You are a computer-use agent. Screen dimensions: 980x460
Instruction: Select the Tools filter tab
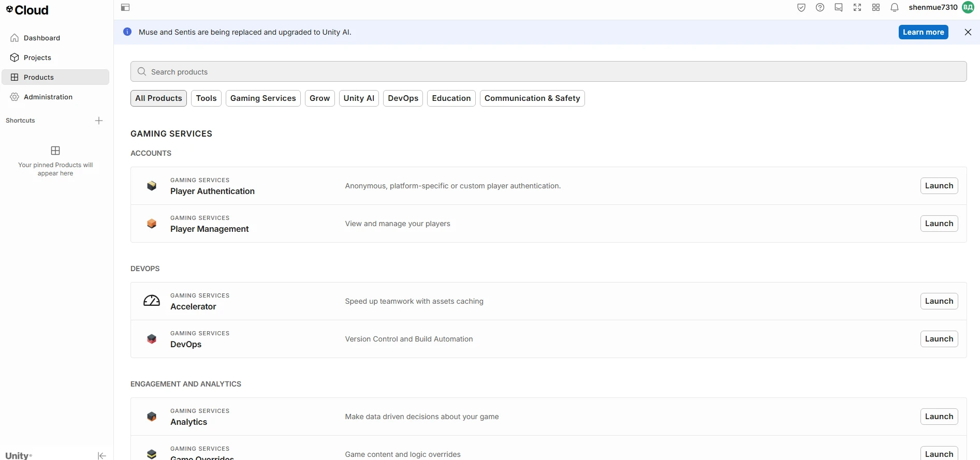(207, 98)
